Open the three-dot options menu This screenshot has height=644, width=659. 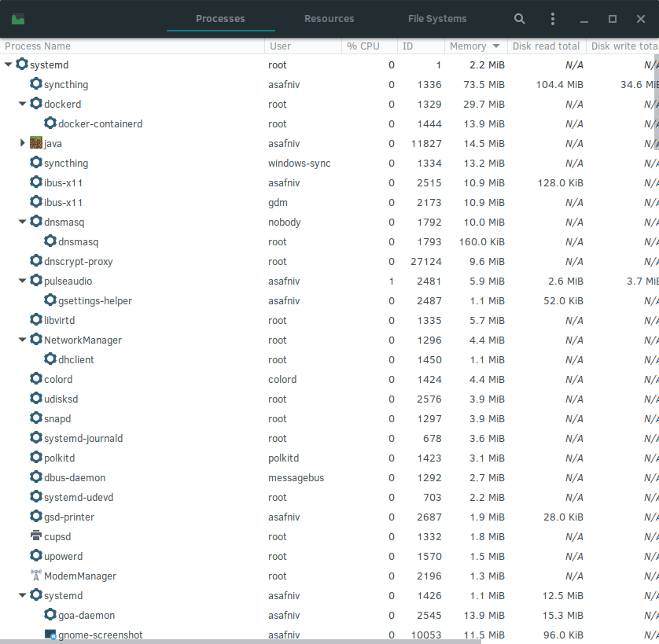pos(553,19)
